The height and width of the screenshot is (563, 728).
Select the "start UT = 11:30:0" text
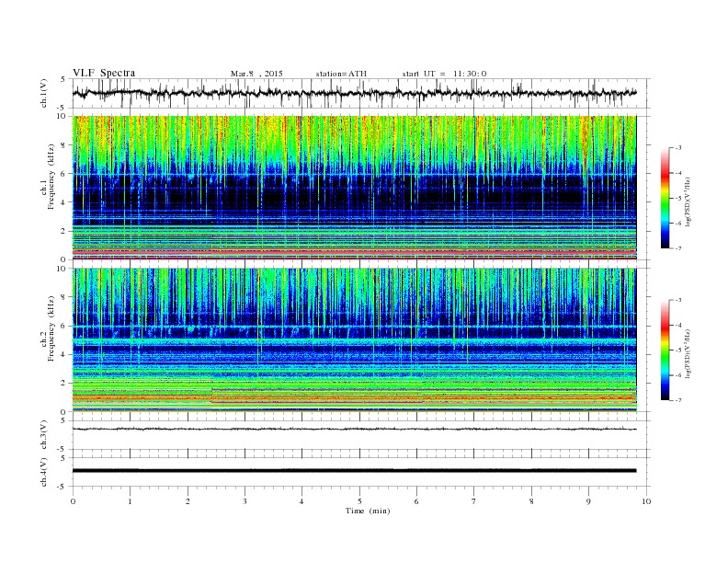point(444,74)
